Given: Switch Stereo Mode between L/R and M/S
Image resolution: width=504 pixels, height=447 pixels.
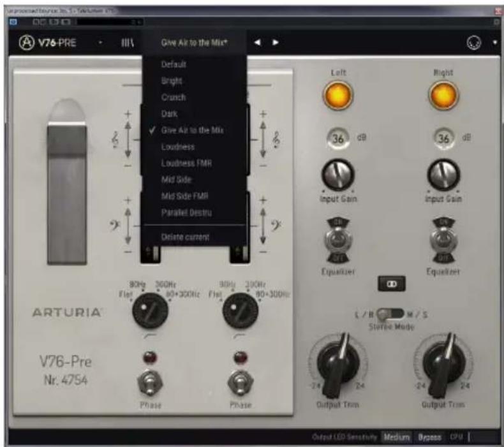Looking at the screenshot, I should [390, 314].
